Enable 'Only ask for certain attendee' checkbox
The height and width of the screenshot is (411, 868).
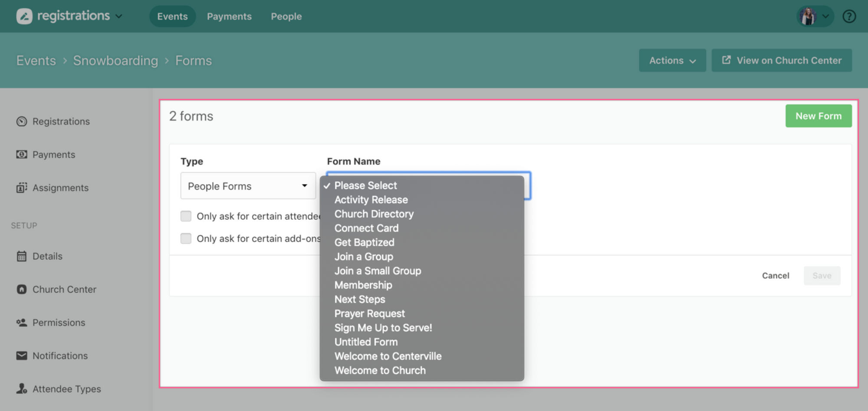(x=186, y=216)
